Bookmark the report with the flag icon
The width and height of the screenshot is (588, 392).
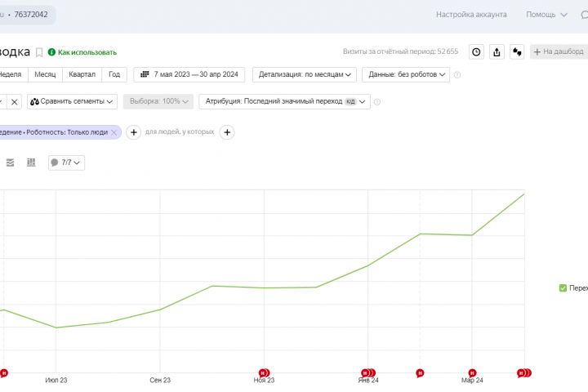(x=39, y=52)
